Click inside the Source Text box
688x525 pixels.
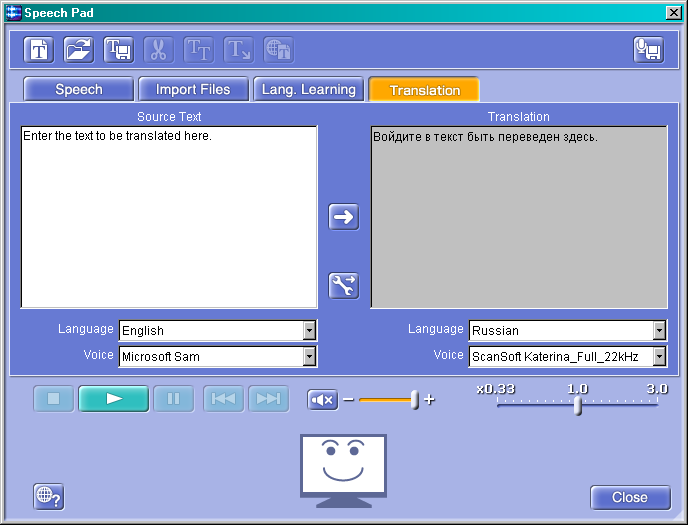tap(169, 217)
